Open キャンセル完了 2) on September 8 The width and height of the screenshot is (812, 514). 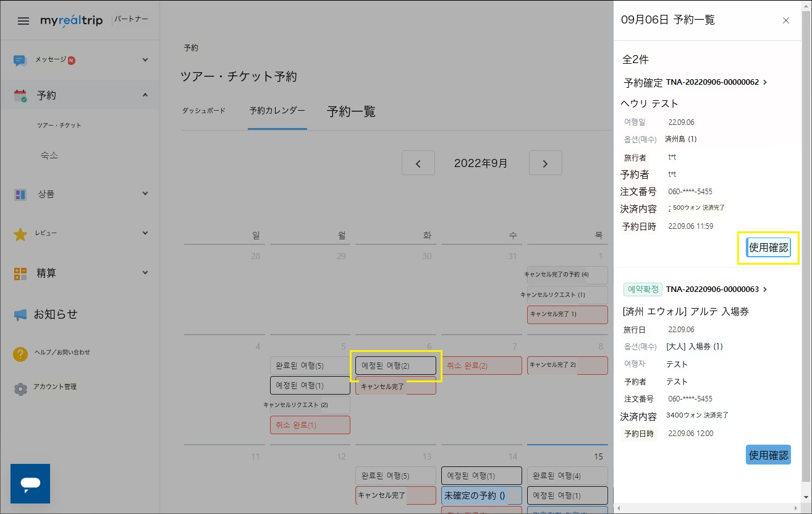pyautogui.click(x=567, y=365)
